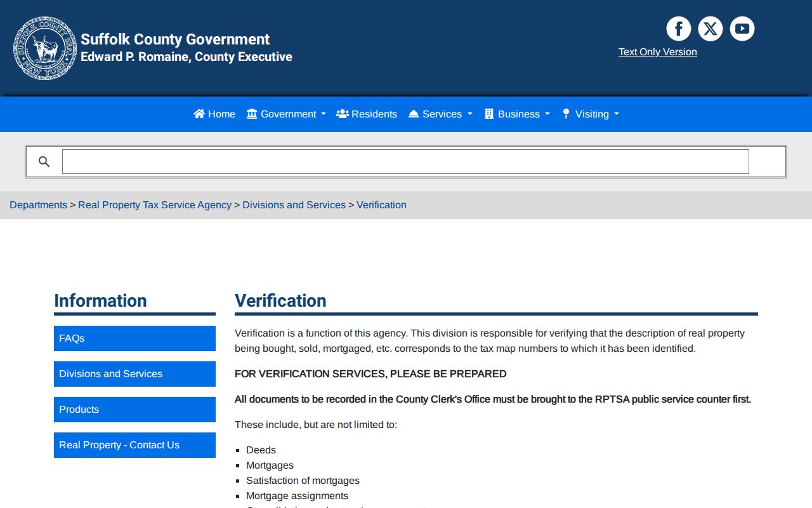This screenshot has height=508, width=812.
Task: Open the Services menu label
Action: 442,114
